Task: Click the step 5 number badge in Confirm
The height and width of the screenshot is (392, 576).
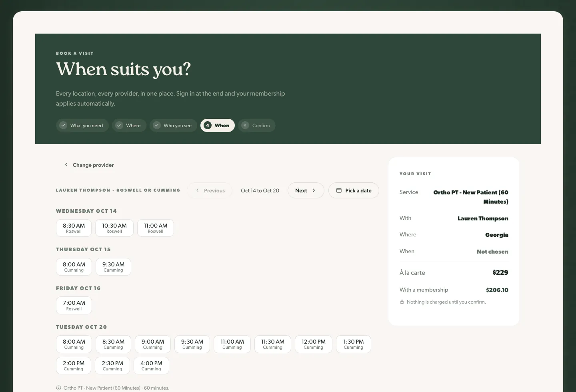Action: tap(245, 125)
